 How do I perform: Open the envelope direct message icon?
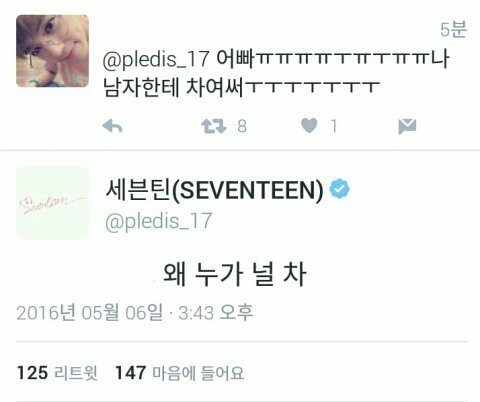coord(407,126)
